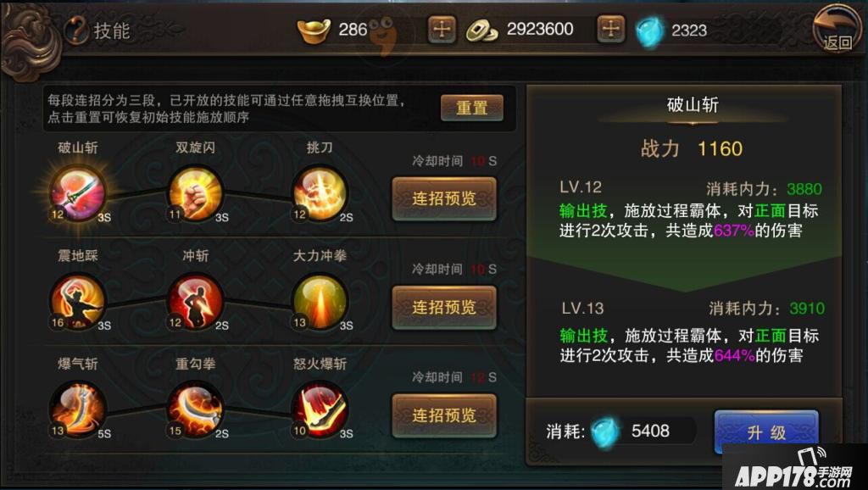Click the 重置 reset button

[471, 108]
